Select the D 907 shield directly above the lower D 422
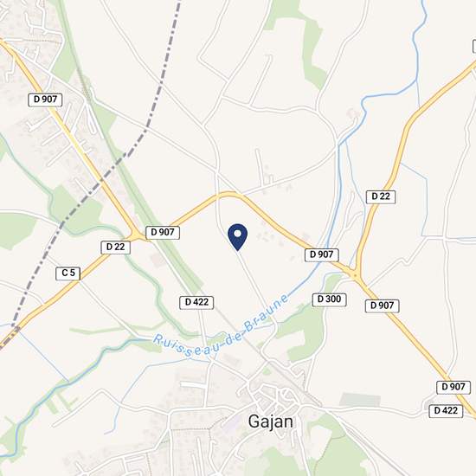 pyautogui.click(x=453, y=388)
